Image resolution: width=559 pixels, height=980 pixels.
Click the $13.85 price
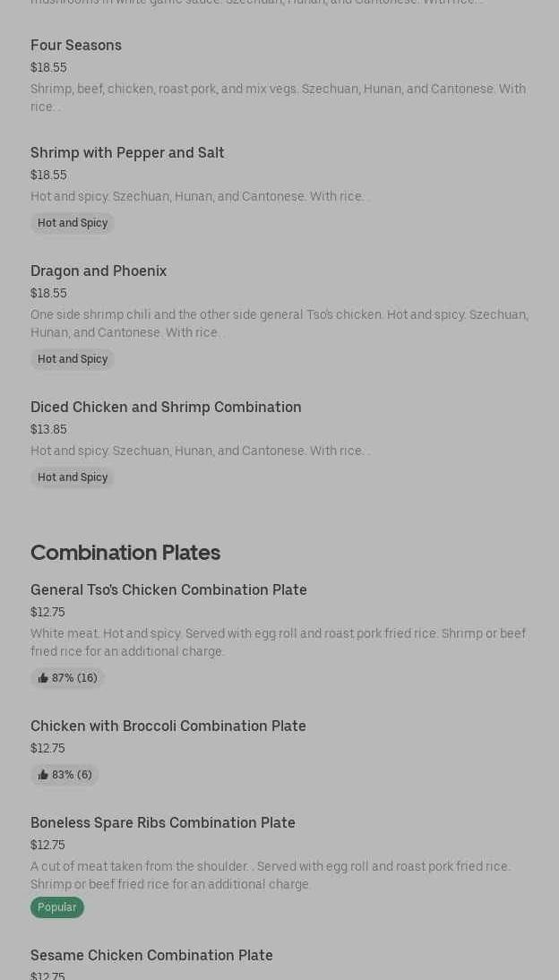pos(48,429)
